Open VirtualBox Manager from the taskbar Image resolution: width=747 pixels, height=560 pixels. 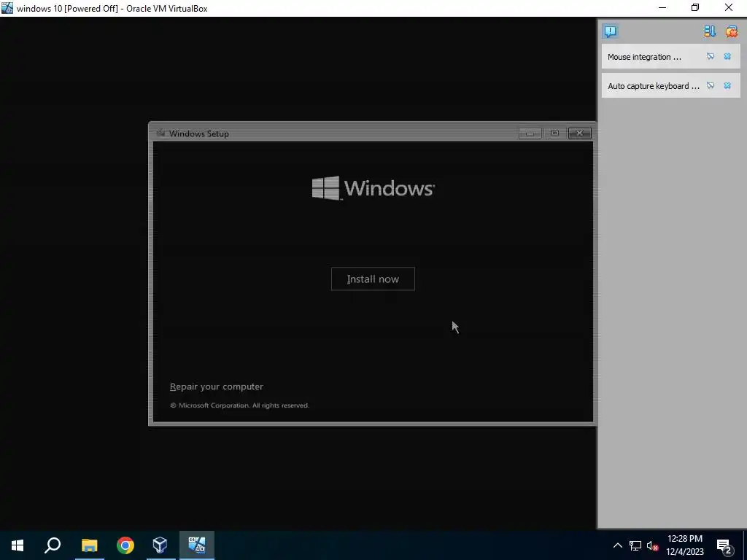pyautogui.click(x=160, y=545)
